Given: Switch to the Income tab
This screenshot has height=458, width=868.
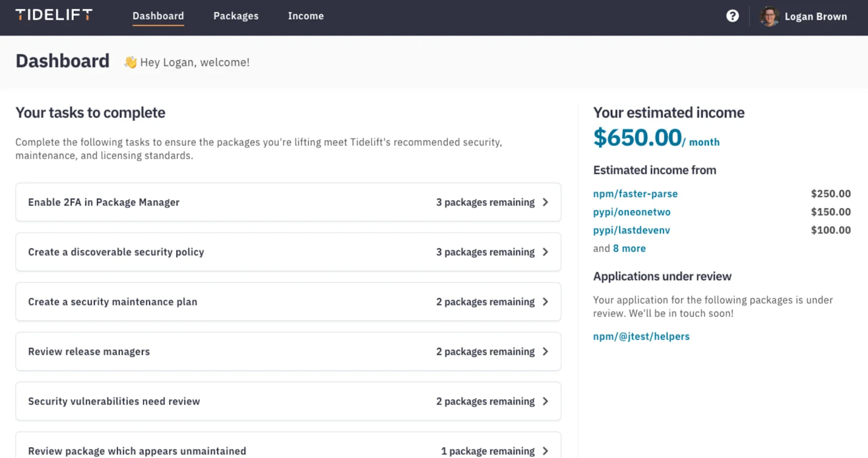Looking at the screenshot, I should [x=306, y=16].
